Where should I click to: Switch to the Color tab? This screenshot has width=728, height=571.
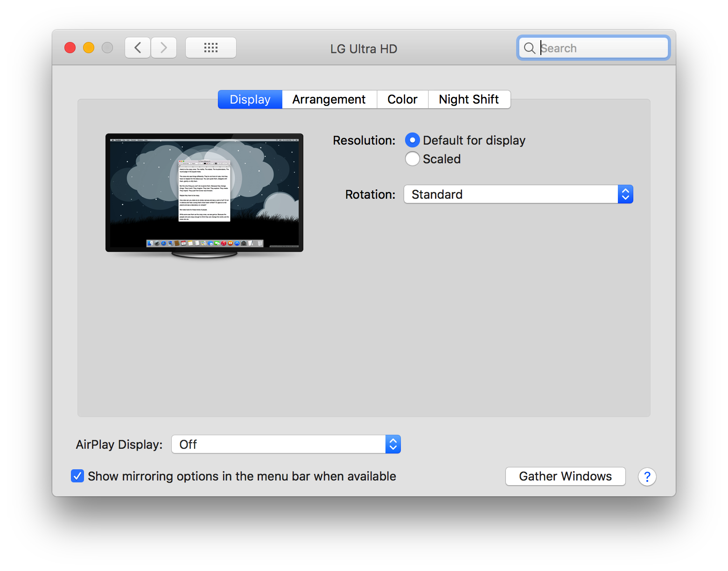402,99
